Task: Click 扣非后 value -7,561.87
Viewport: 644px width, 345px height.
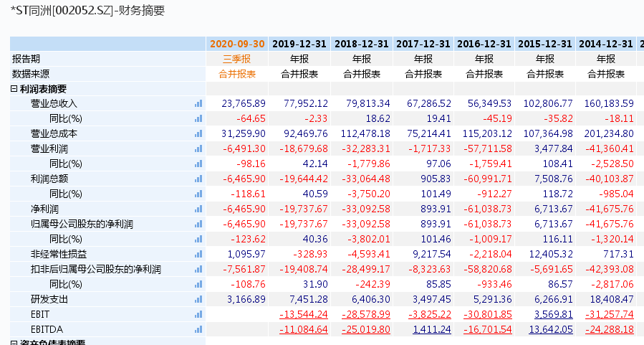Action: point(244,270)
